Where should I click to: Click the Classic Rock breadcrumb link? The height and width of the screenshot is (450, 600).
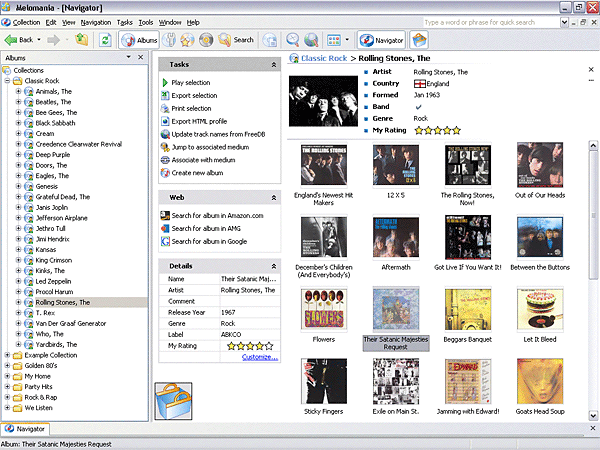(324, 58)
